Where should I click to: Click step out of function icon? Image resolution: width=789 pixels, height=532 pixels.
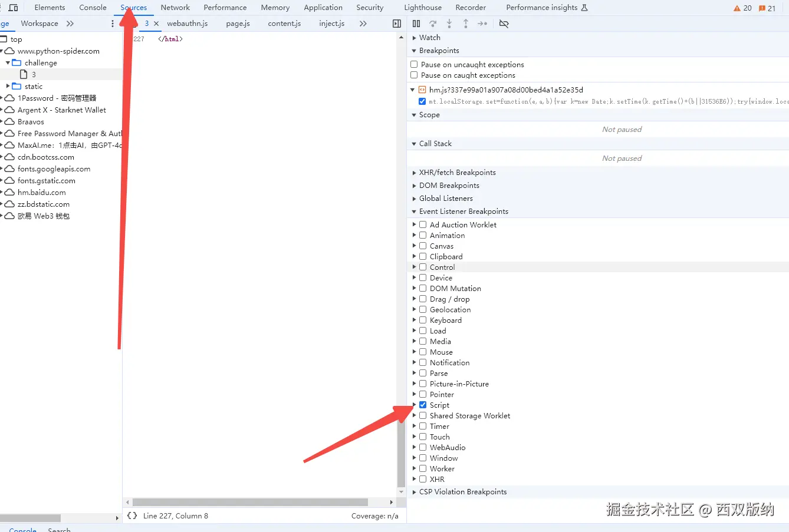coord(466,24)
